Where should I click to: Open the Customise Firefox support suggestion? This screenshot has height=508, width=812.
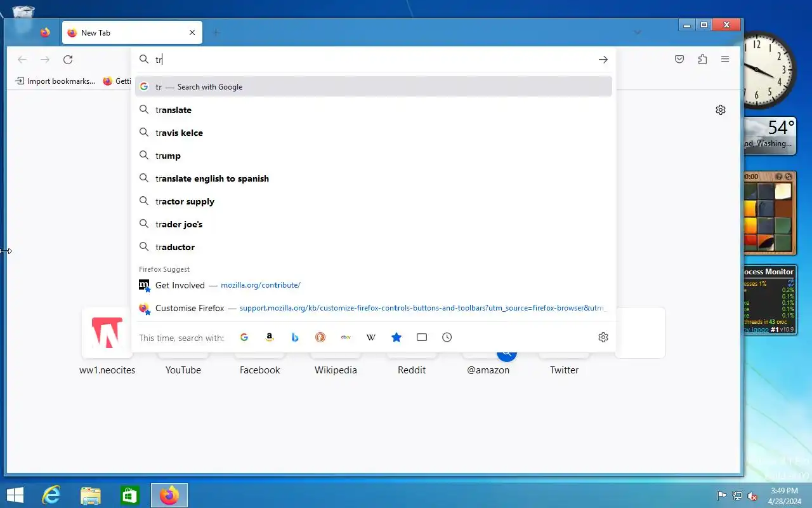(373, 308)
